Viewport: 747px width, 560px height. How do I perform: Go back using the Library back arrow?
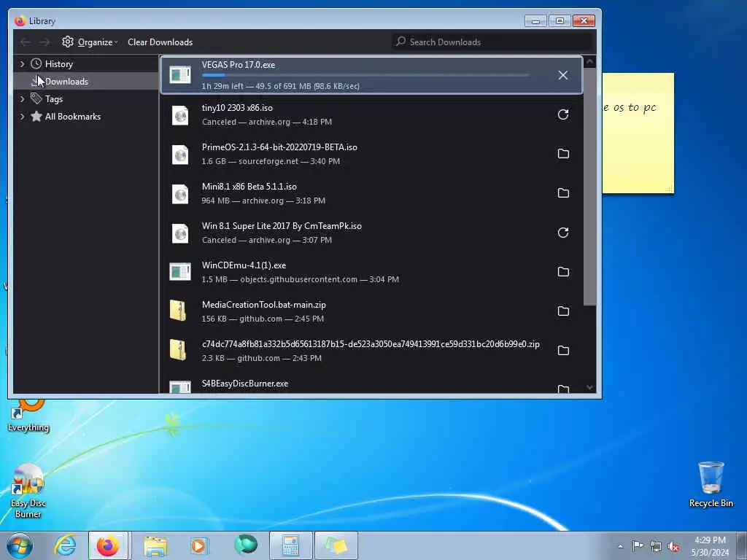[x=26, y=42]
